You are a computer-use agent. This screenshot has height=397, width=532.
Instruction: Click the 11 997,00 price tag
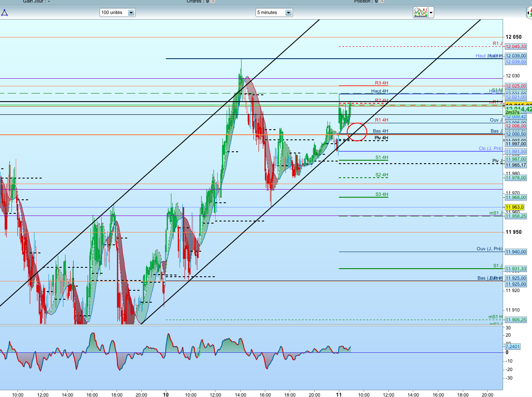point(515,144)
